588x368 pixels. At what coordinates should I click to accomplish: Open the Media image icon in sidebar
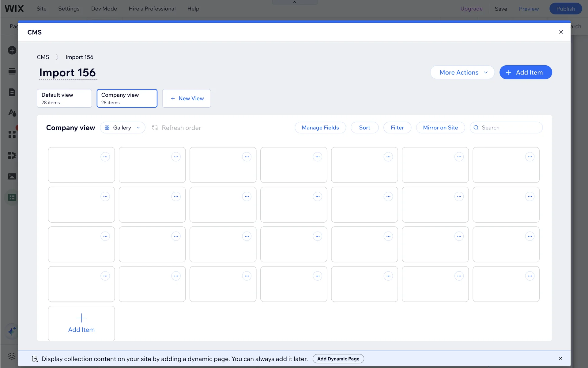click(x=12, y=176)
